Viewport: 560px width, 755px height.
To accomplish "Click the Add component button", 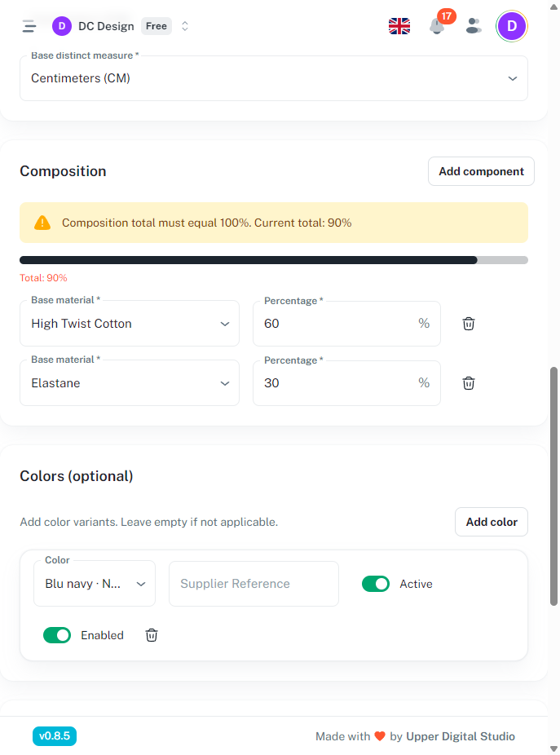I will [481, 171].
